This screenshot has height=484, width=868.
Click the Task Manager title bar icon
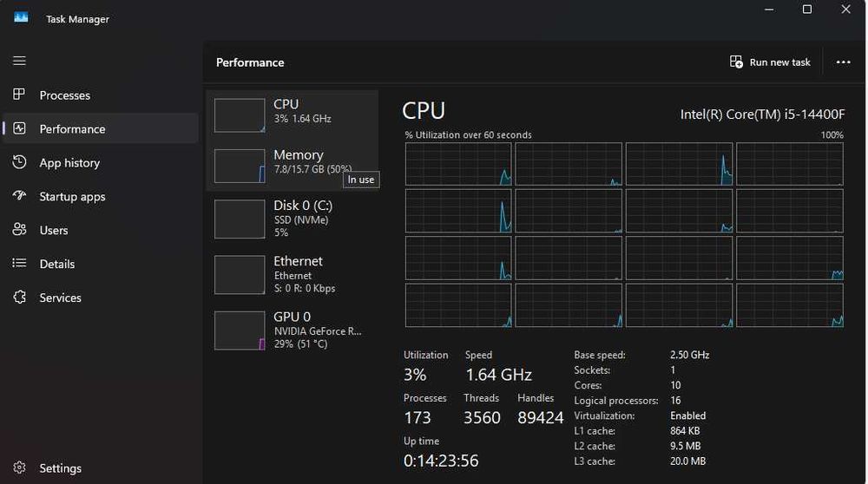[22, 17]
